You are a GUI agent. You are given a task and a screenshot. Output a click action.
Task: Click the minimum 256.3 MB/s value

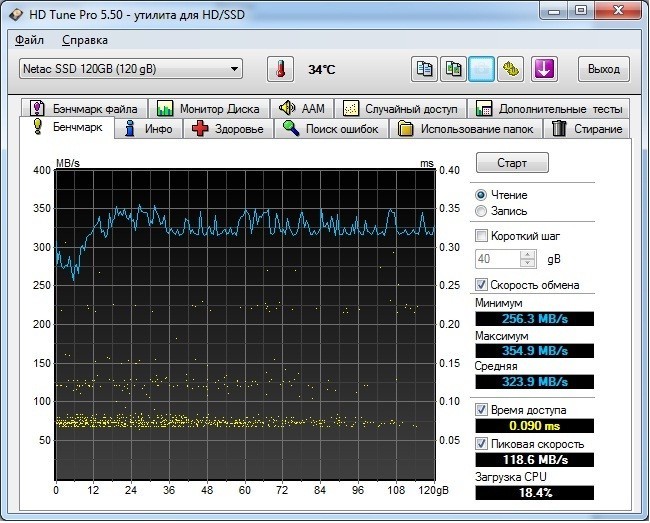point(534,319)
